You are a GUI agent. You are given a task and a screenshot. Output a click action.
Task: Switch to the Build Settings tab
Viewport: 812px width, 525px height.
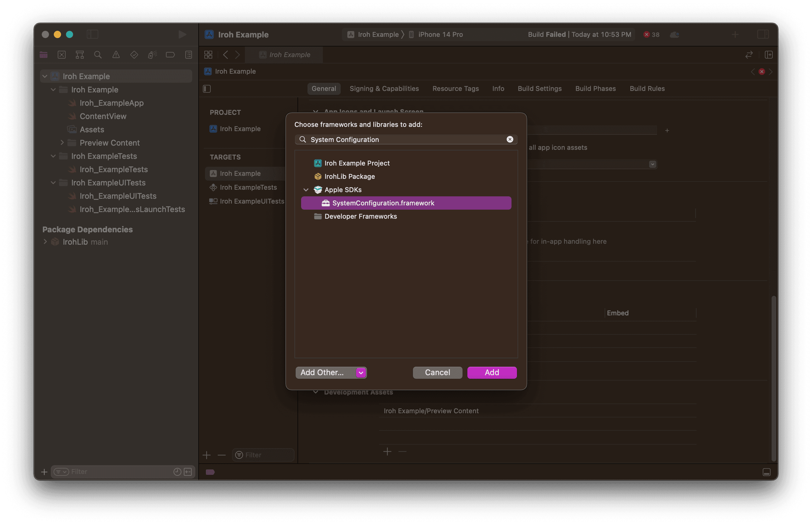pos(539,89)
